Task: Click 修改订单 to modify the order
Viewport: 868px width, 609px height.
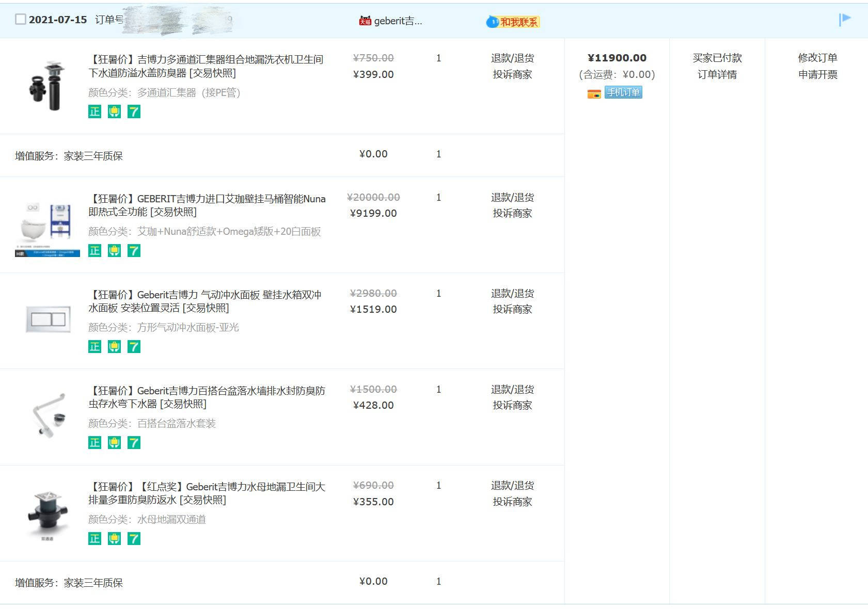Action: pyautogui.click(x=817, y=58)
